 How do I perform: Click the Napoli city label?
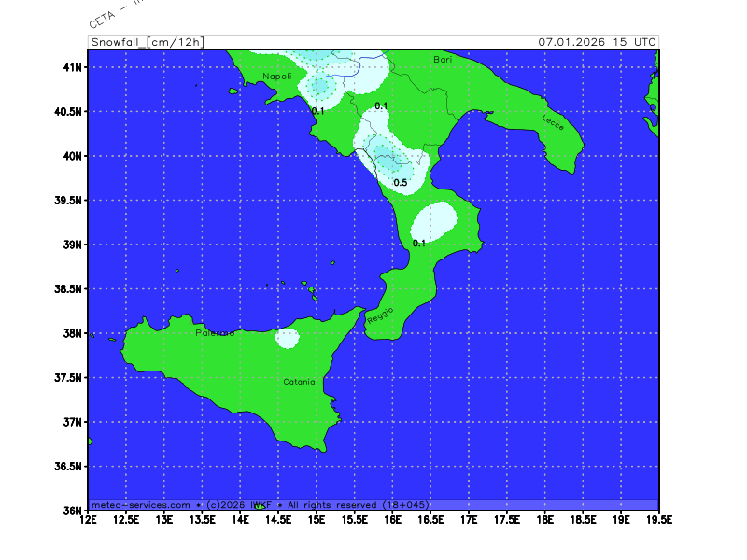pyautogui.click(x=277, y=76)
